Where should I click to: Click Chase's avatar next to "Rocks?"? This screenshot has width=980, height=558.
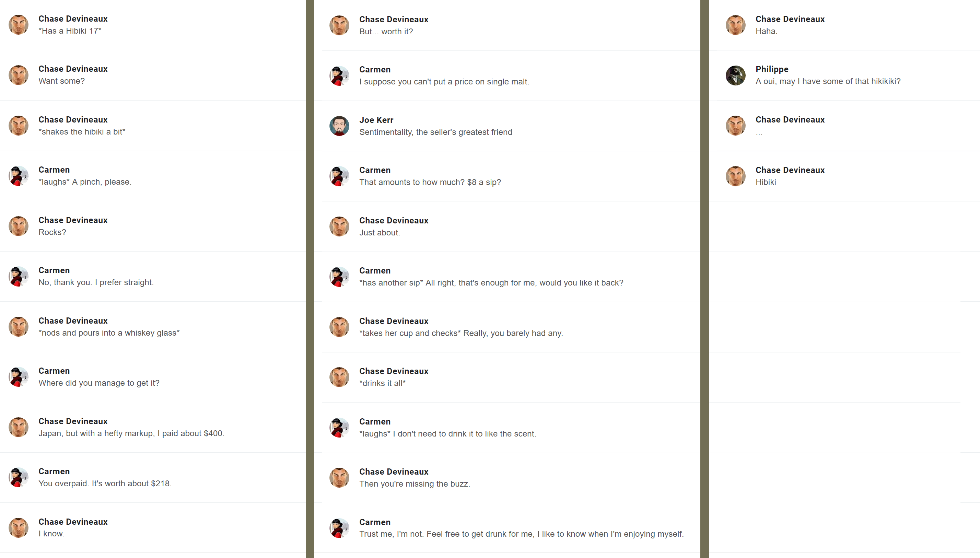[x=19, y=226]
